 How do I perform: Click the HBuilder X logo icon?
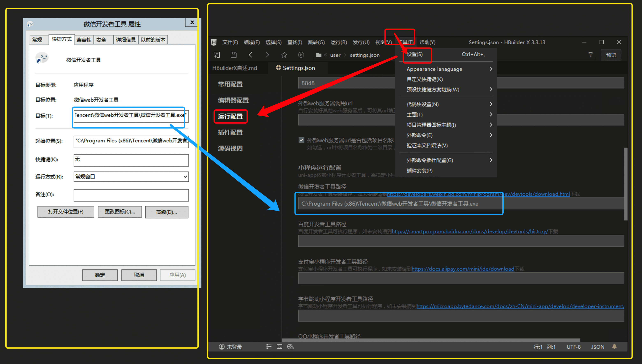[x=214, y=42]
